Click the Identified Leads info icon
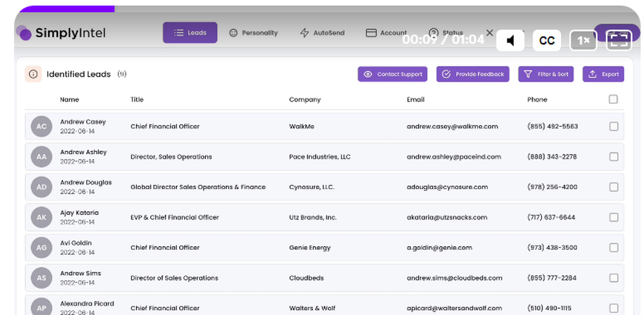The height and width of the screenshot is (315, 644). pyautogui.click(x=33, y=74)
